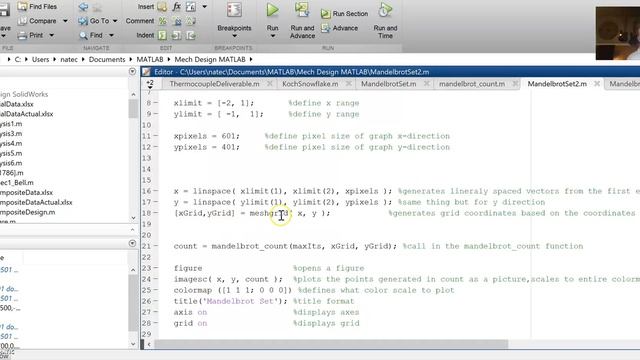Screen dimensions: 640x360
Task: Click the Breakpoints icon
Action: pyautogui.click(x=234, y=10)
